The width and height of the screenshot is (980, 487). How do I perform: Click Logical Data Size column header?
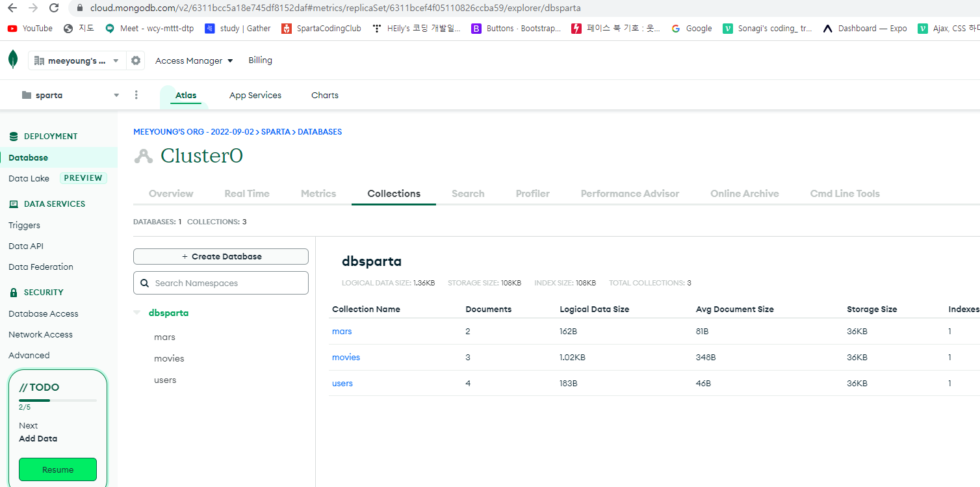click(595, 309)
